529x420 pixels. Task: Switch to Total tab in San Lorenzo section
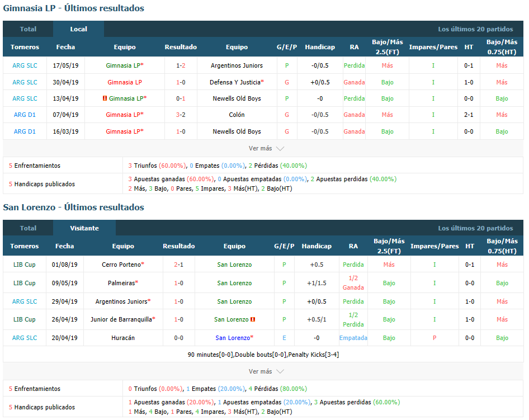(28, 228)
